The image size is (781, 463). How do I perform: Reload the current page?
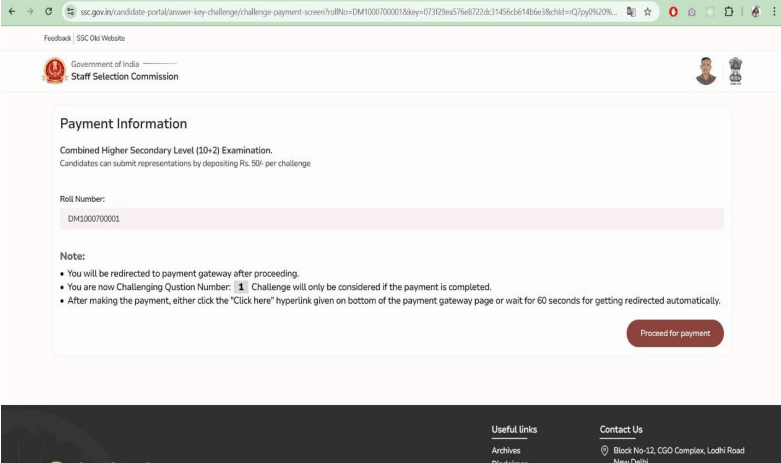[48, 11]
